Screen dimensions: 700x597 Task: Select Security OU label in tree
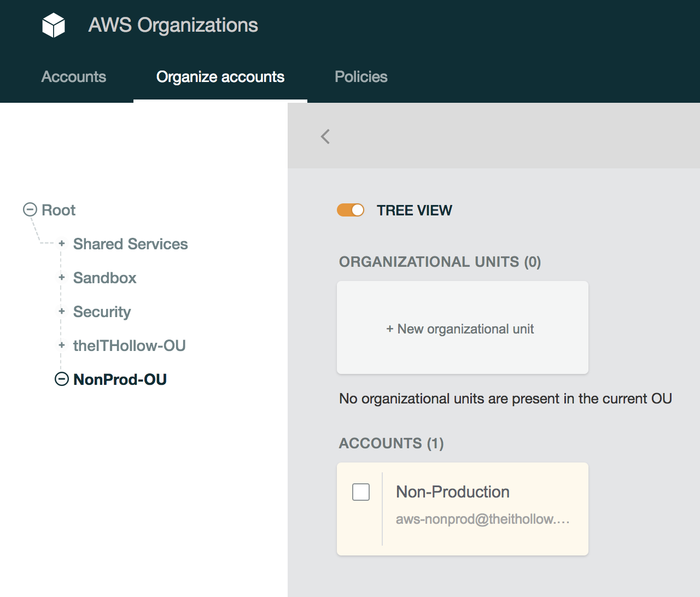[102, 312]
